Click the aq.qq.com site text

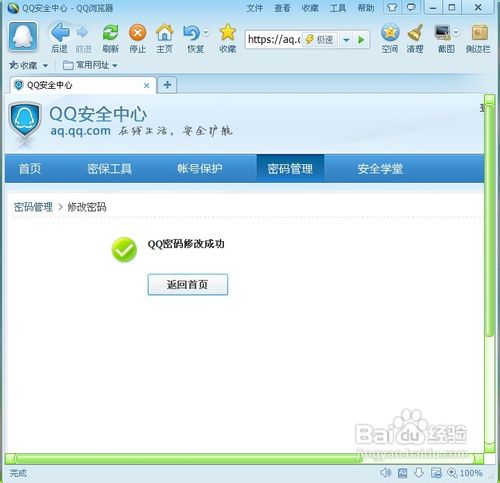click(80, 131)
